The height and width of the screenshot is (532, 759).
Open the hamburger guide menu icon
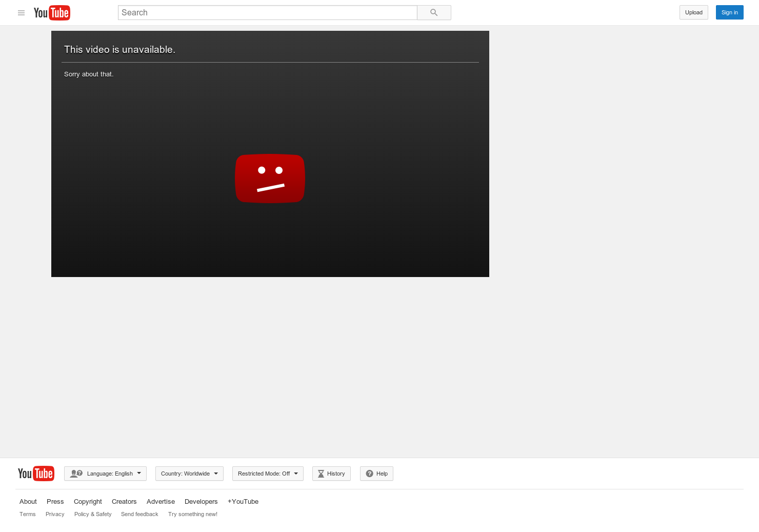pyautogui.click(x=21, y=13)
